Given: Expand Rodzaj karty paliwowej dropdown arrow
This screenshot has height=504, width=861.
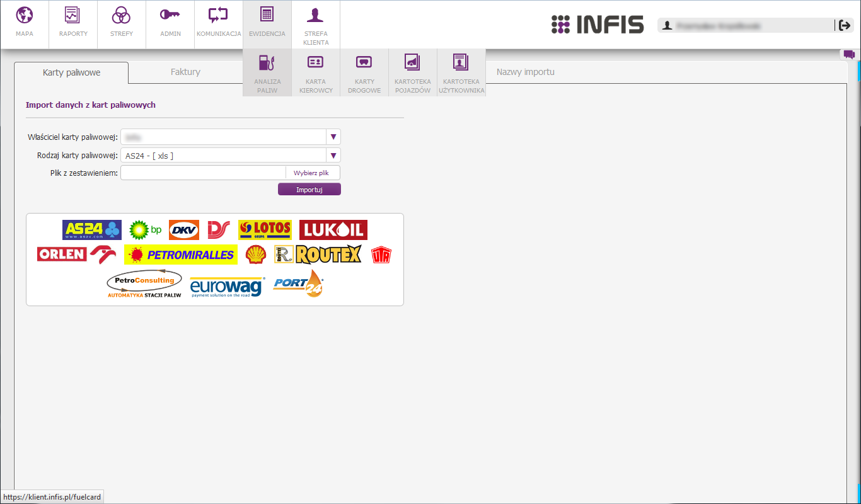Looking at the screenshot, I should pos(333,155).
